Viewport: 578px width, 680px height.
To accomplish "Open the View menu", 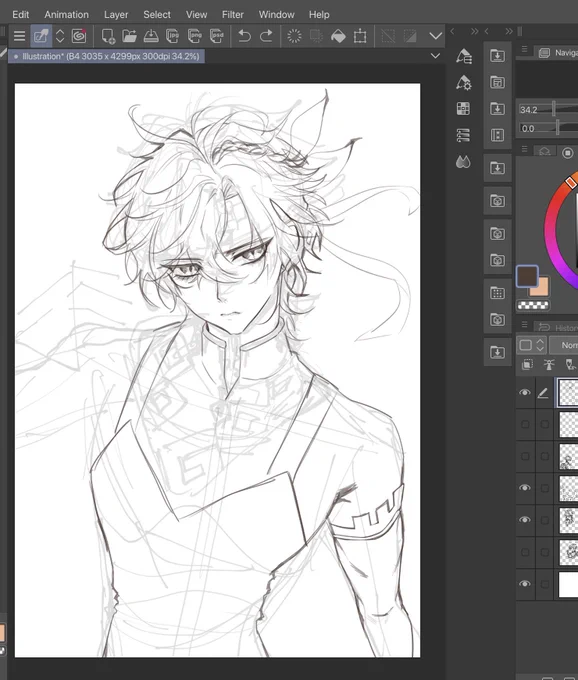I will click(196, 14).
